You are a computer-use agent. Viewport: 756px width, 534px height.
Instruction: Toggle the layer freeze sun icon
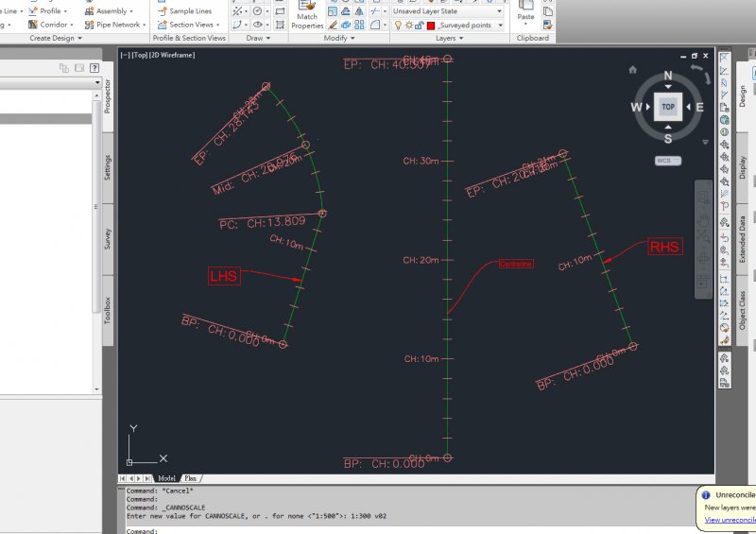[408, 26]
